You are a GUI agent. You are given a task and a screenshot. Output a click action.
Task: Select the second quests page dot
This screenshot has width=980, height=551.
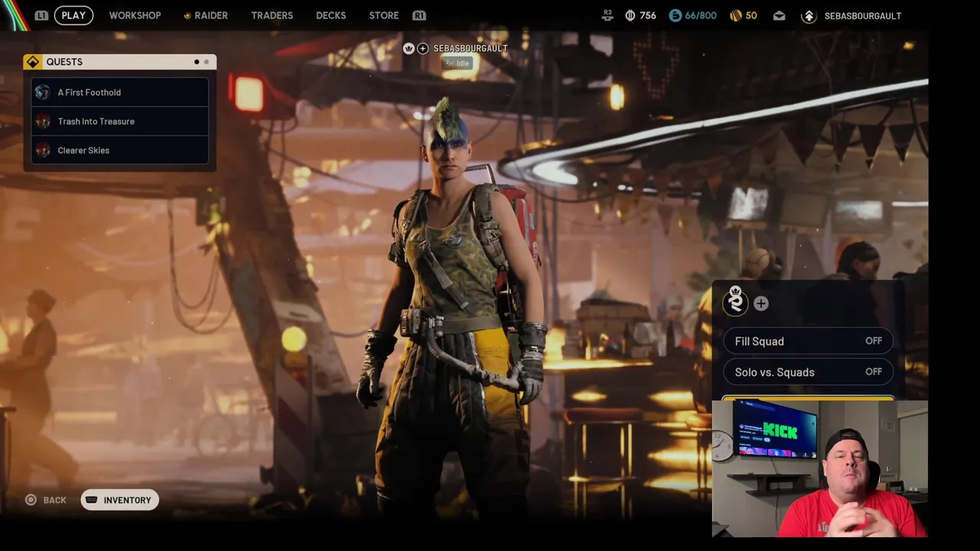[206, 62]
